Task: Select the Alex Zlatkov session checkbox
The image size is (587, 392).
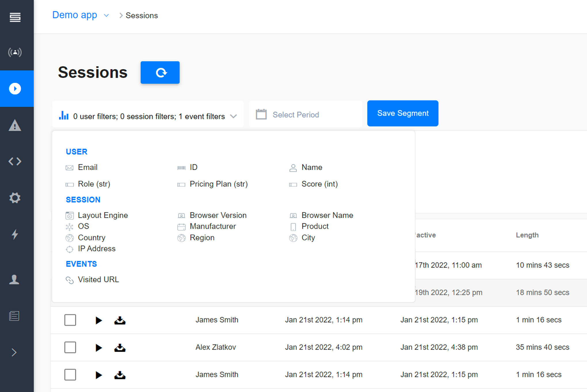Action: [x=70, y=347]
